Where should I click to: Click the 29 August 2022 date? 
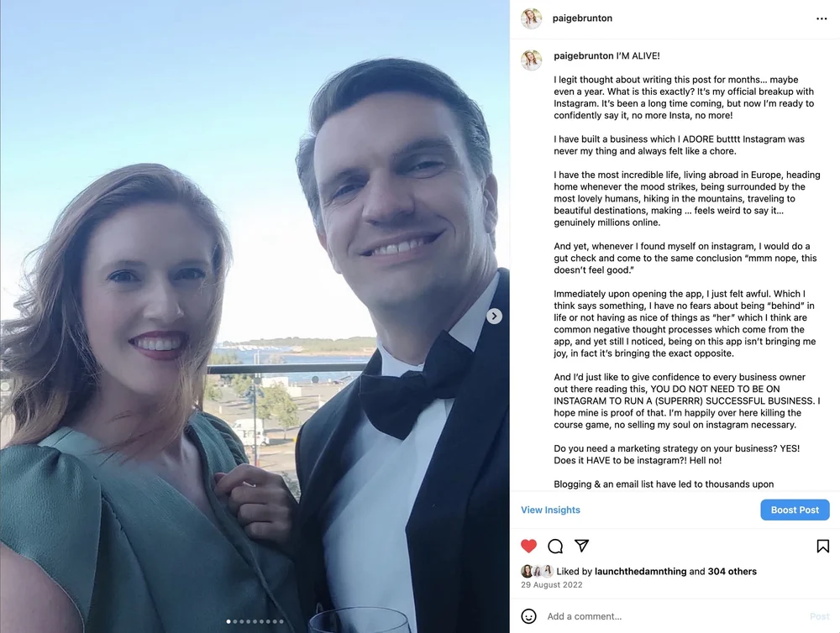[551, 585]
